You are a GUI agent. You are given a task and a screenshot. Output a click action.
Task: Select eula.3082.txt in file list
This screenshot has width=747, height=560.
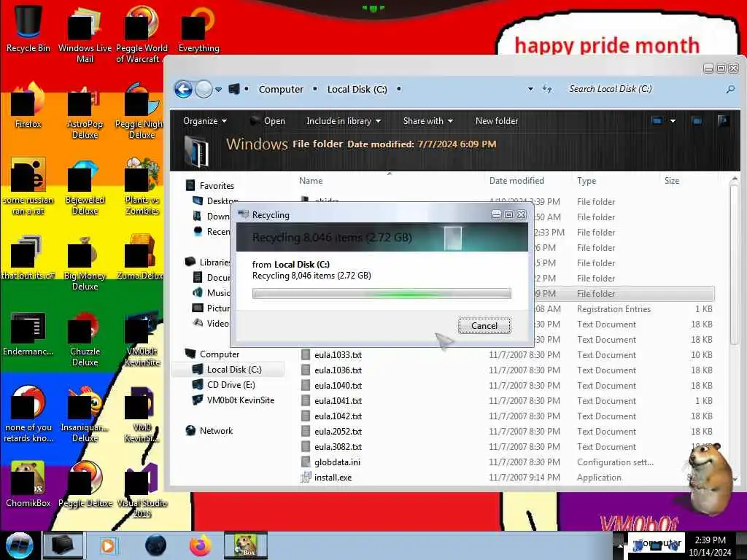338,447
